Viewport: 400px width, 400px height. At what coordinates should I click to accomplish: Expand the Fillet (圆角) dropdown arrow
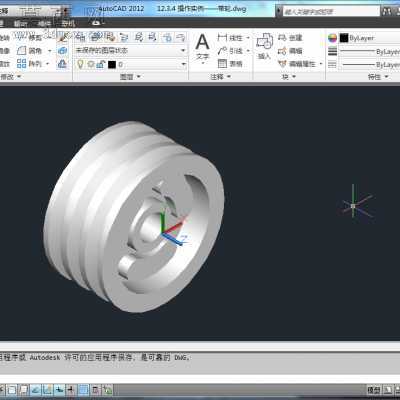[50, 51]
